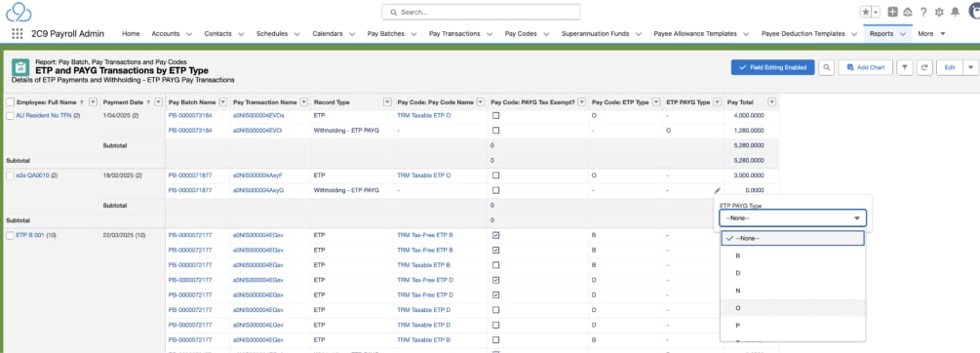The height and width of the screenshot is (353, 980).
Task: Toggle PAYG Tax Exempt checkbox for a0NIS000004EVOa row
Action: point(495,116)
